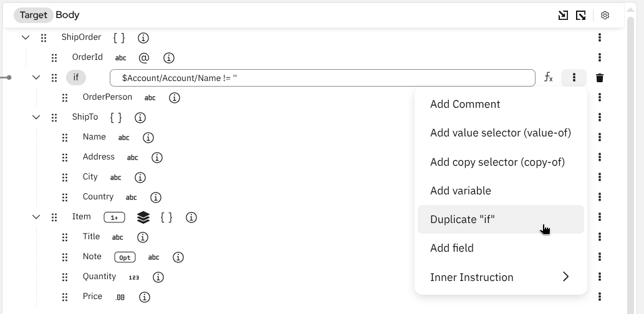
Task: Click the object braces icon on ShipOrder
Action: 118,38
